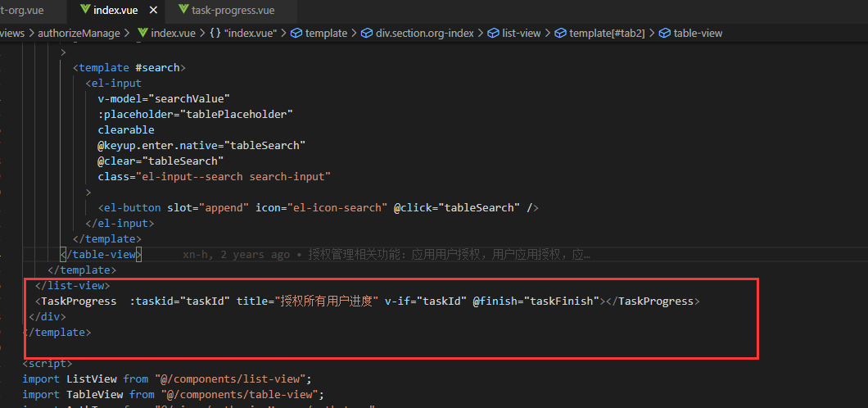Image resolution: width=868 pixels, height=408 pixels.
Task: Click the "@/components/list-view" import path
Action: pos(231,379)
